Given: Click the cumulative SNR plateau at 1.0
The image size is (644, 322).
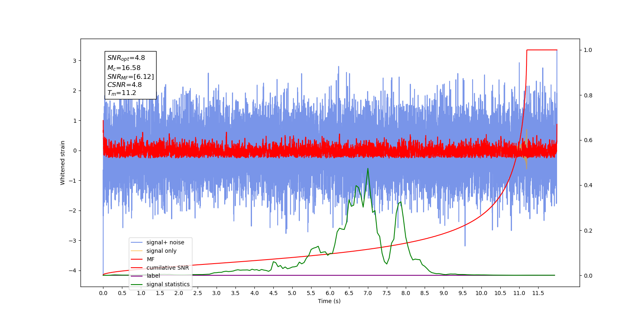Looking at the screenshot, I should click(x=542, y=50).
